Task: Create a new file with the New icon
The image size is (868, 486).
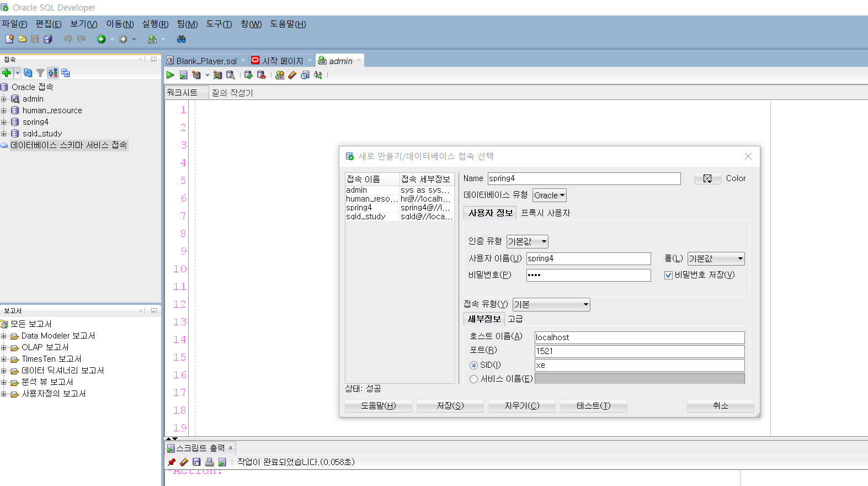Action: tap(9, 39)
